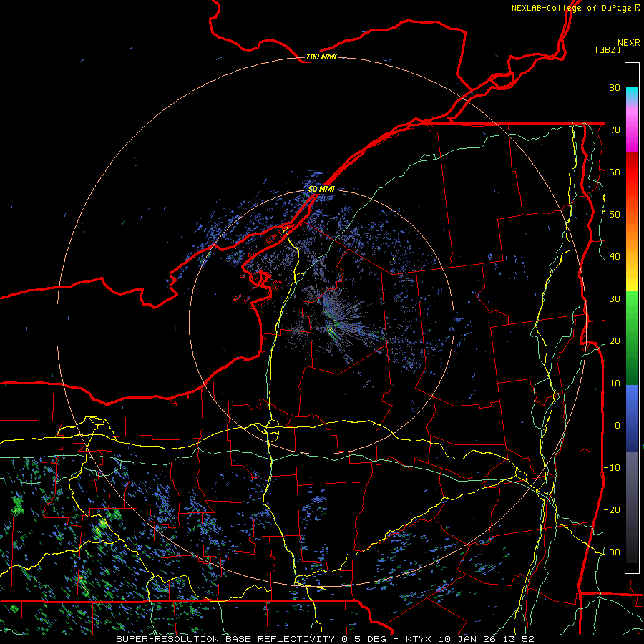The image size is (644, 644).
Task: Click the blue segment of the color bar
Action: click(x=632, y=417)
